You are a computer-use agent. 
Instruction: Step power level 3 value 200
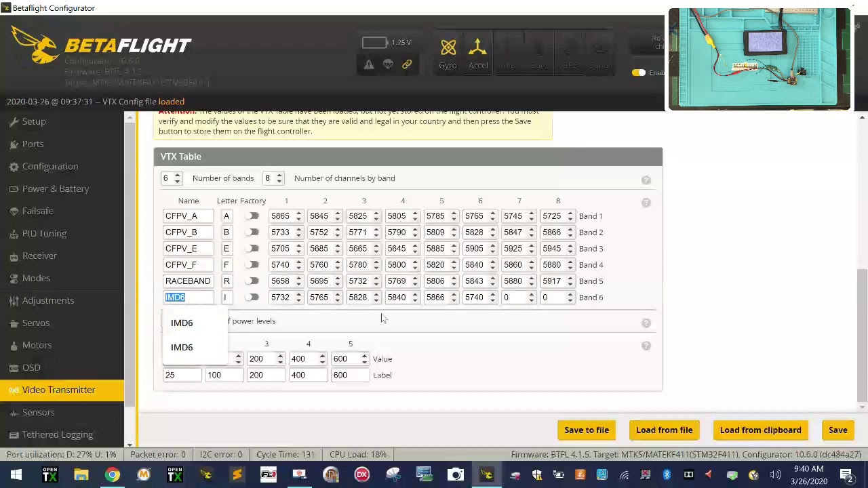pyautogui.click(x=280, y=359)
